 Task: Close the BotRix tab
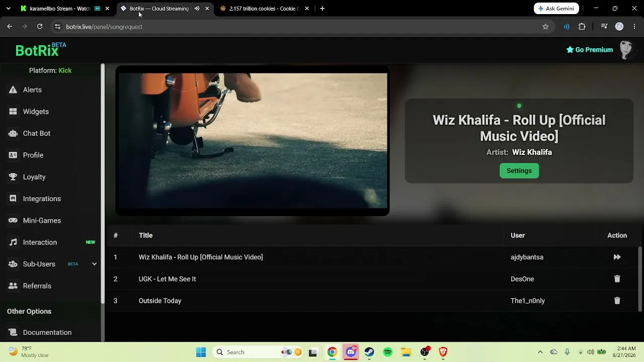coord(207,9)
